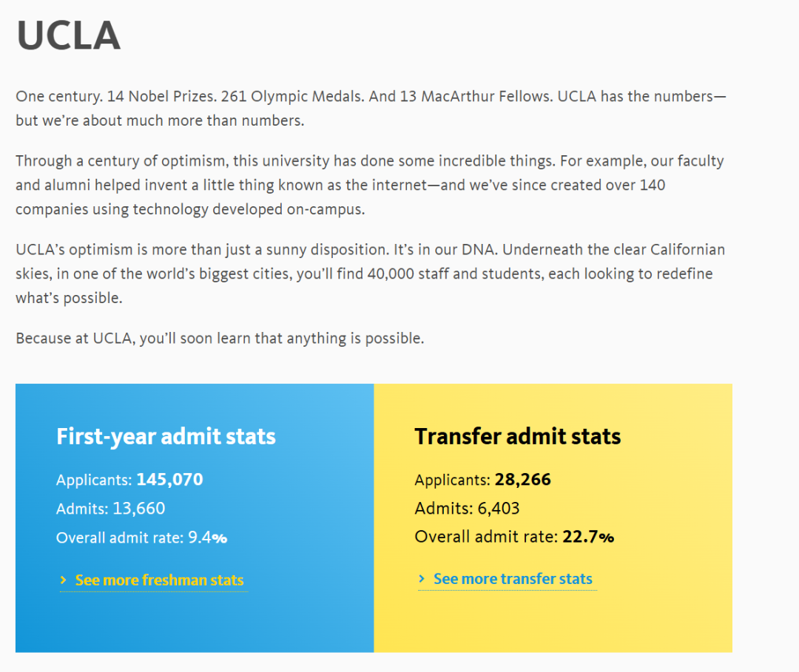
Task: Open the See more freshman stats link
Action: point(159,581)
